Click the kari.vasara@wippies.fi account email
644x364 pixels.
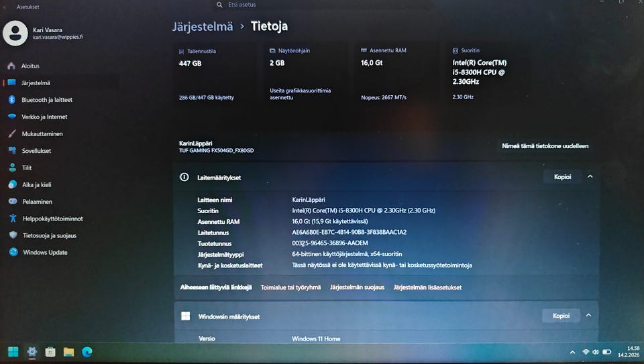click(58, 37)
